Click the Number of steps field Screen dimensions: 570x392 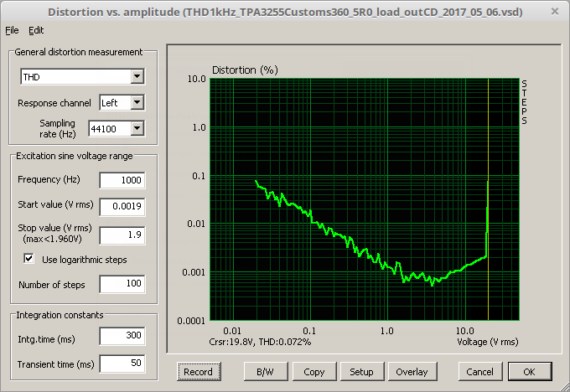pos(122,283)
